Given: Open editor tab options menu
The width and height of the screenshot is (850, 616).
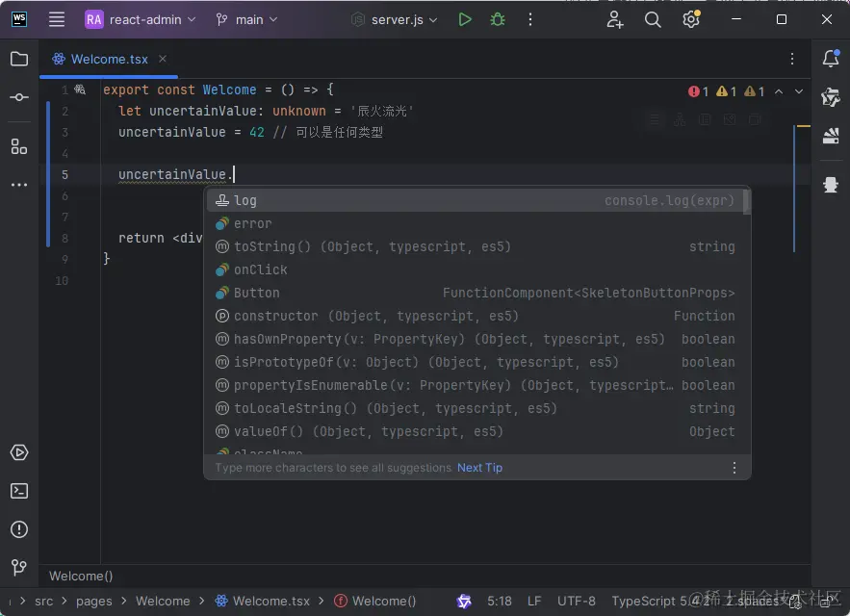Looking at the screenshot, I should pyautogui.click(x=792, y=59).
